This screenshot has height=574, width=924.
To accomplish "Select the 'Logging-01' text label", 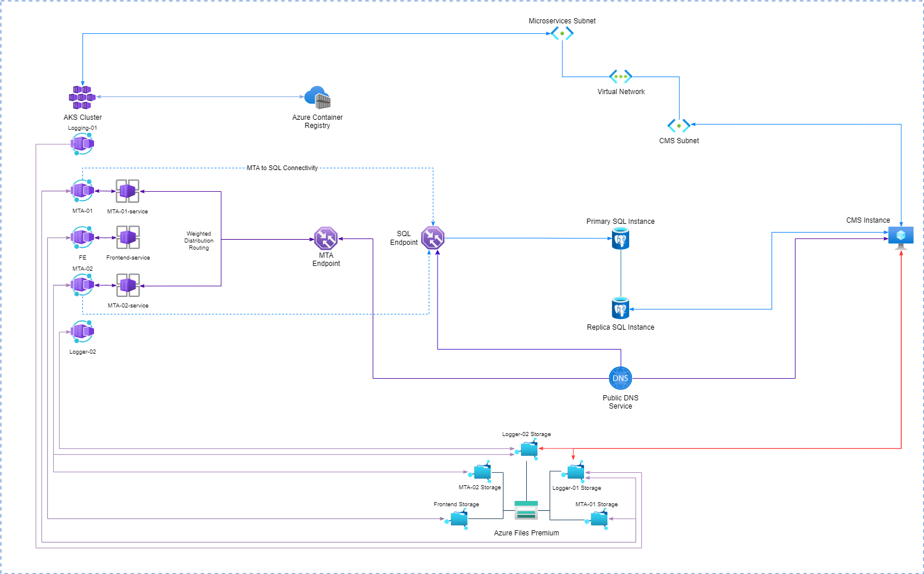I will pyautogui.click(x=82, y=128).
